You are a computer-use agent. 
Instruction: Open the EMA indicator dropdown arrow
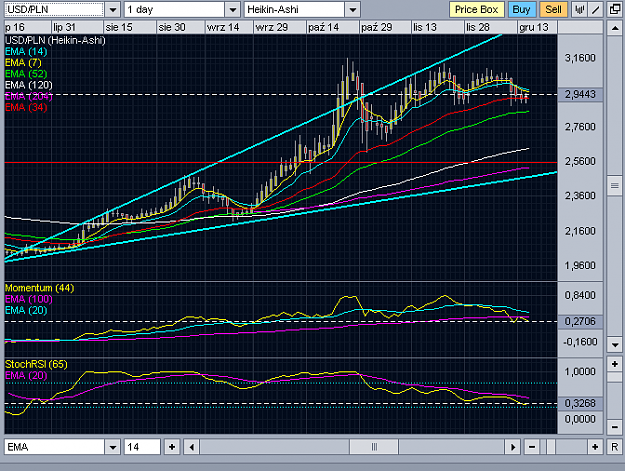(113, 447)
